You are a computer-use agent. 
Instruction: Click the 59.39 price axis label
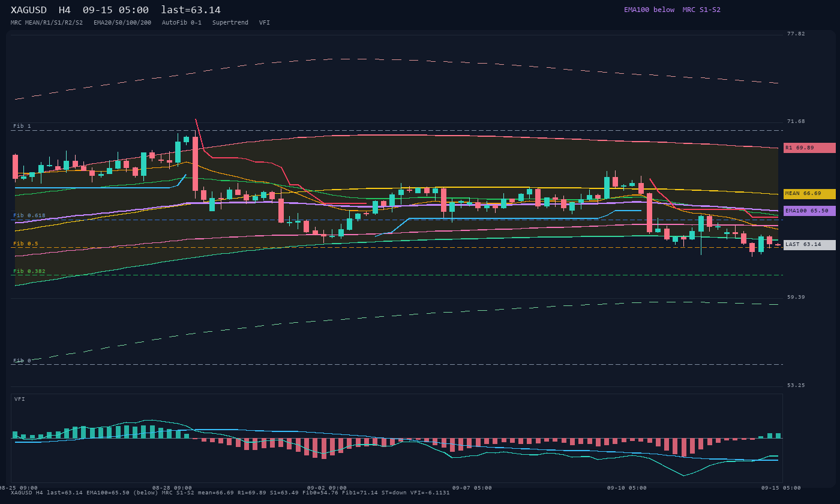pyautogui.click(x=796, y=297)
